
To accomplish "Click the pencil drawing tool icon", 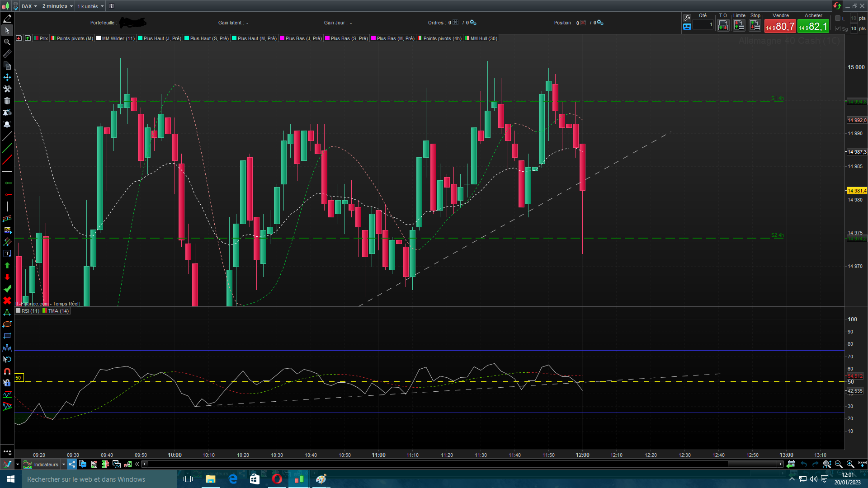I will point(7,19).
